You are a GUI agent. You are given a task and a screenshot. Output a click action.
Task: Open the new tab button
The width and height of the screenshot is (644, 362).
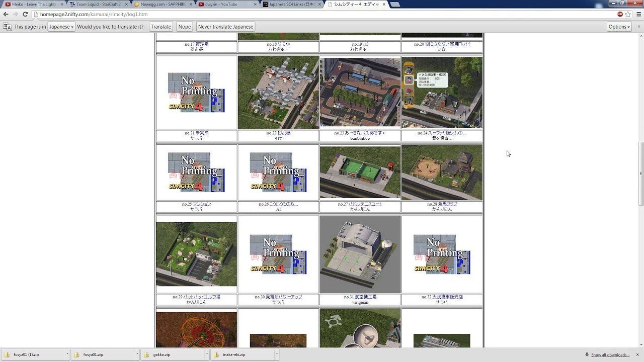(395, 5)
